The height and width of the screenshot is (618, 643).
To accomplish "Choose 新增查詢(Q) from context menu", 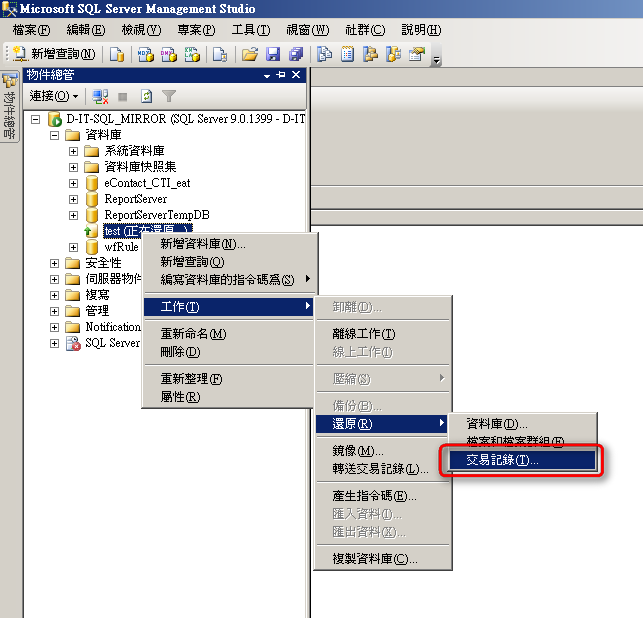I will pos(230,262).
